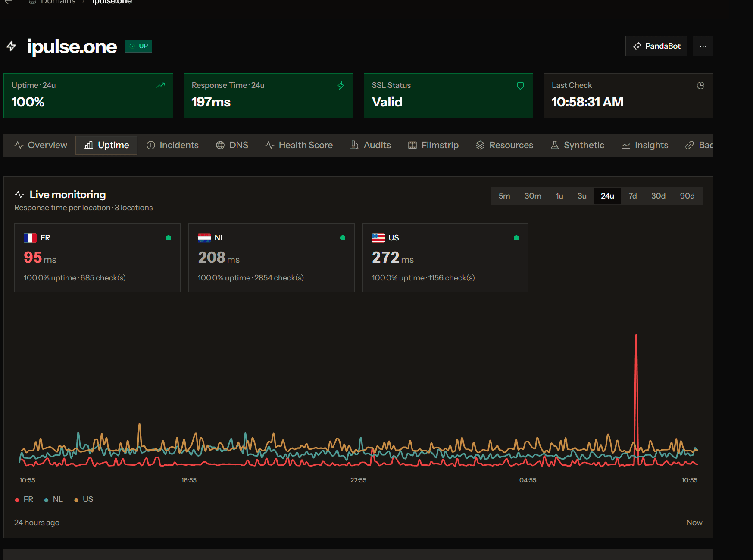Set time range to 5m
Image resolution: width=753 pixels, height=560 pixels.
(x=504, y=196)
